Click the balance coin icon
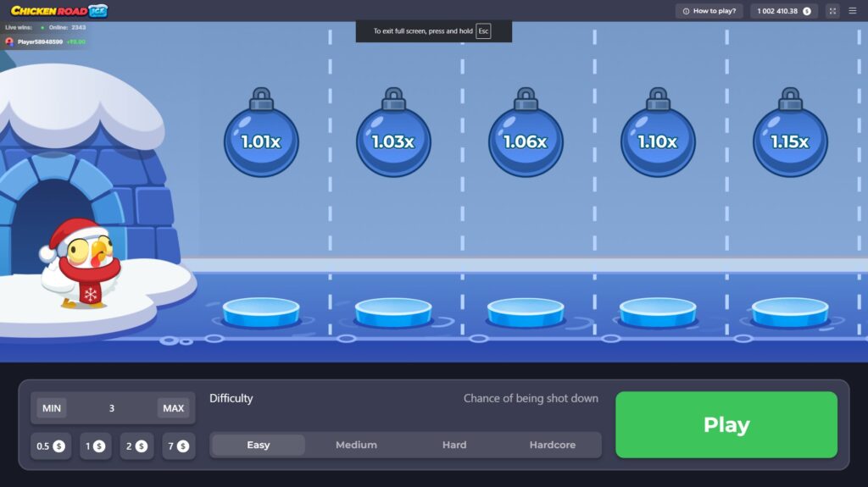 (807, 11)
